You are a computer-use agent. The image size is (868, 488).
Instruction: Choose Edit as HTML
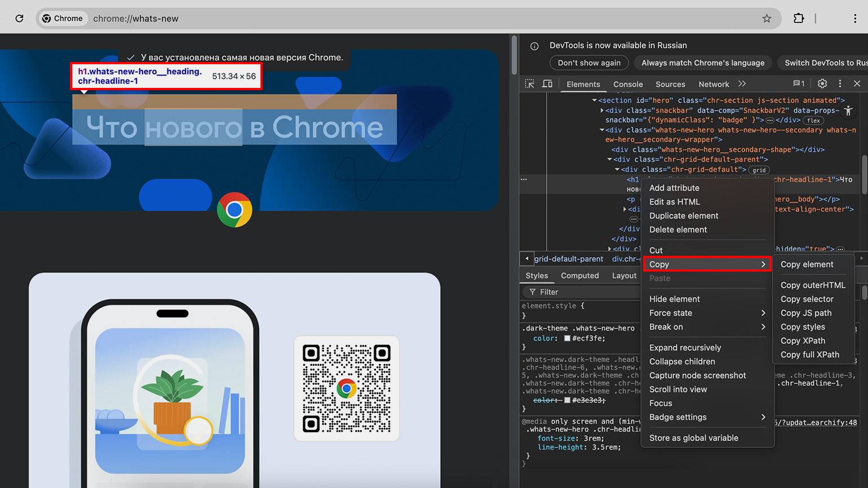click(707, 202)
